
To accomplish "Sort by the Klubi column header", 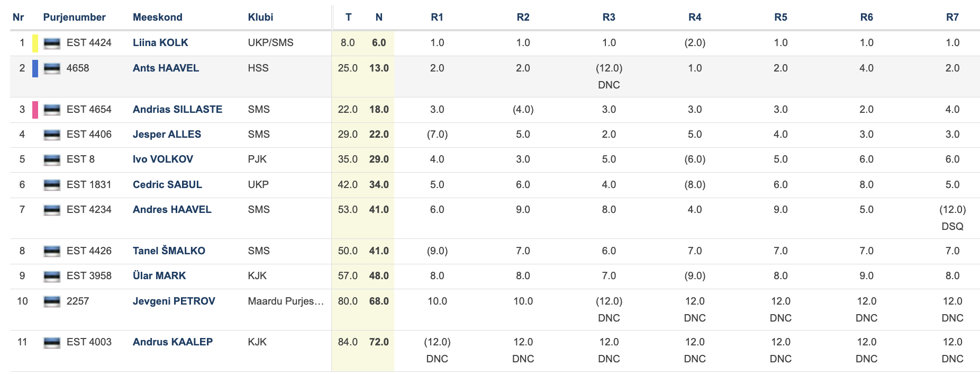I will pos(260,17).
